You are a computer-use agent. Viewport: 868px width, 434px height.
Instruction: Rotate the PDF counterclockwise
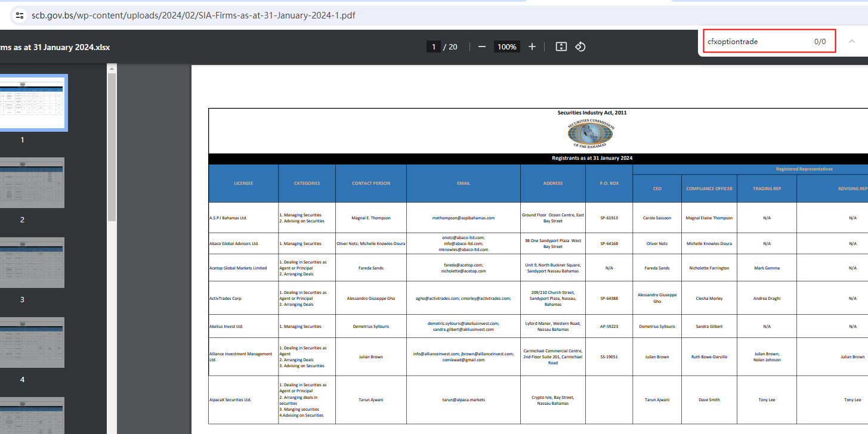click(580, 46)
